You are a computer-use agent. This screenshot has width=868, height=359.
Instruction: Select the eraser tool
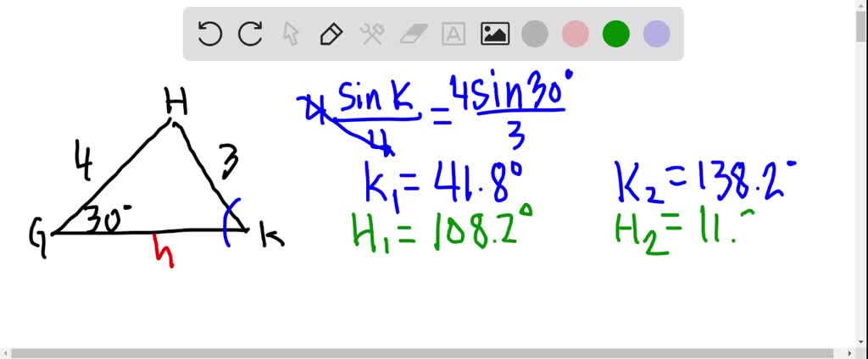pos(413,35)
